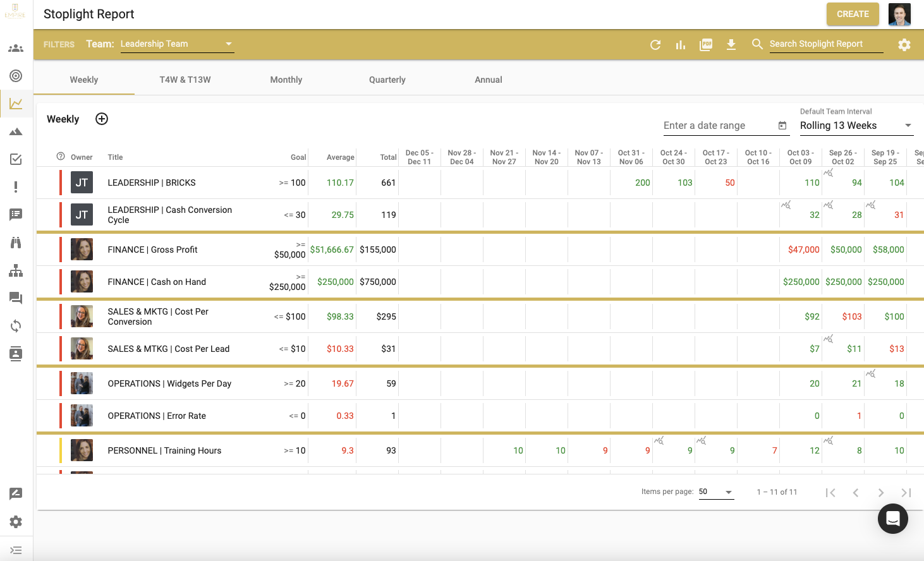Export the report as a PDF

tap(706, 44)
